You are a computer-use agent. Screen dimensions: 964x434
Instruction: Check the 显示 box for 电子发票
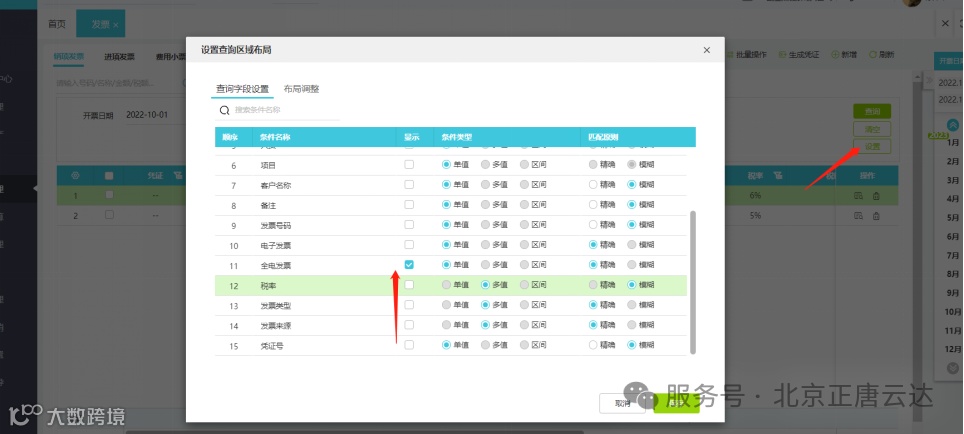(409, 245)
